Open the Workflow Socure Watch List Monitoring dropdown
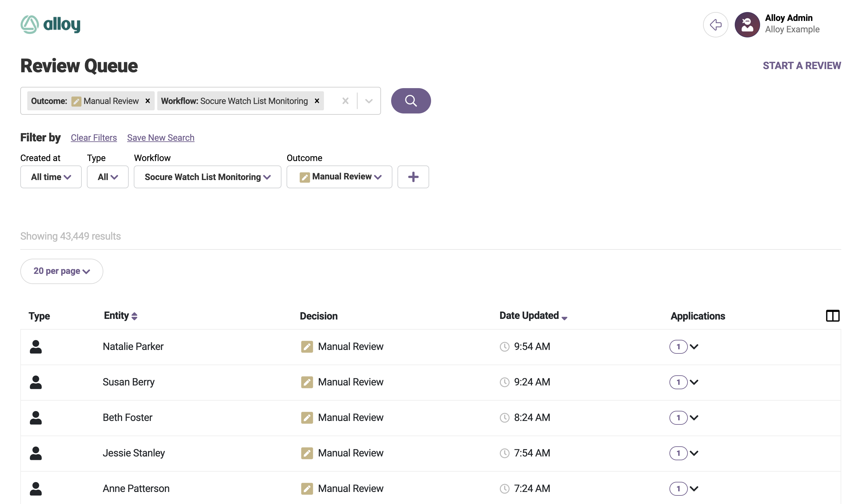Image resolution: width=859 pixels, height=504 pixels. [x=207, y=177]
